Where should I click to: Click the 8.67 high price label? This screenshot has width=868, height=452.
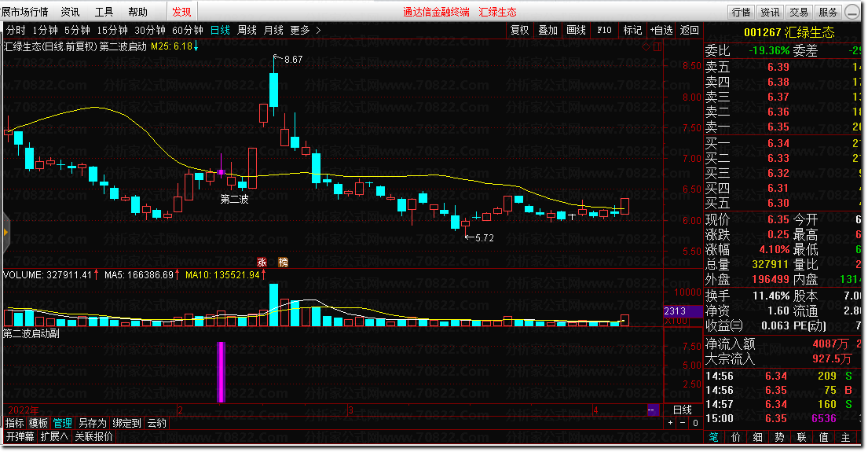[294, 60]
